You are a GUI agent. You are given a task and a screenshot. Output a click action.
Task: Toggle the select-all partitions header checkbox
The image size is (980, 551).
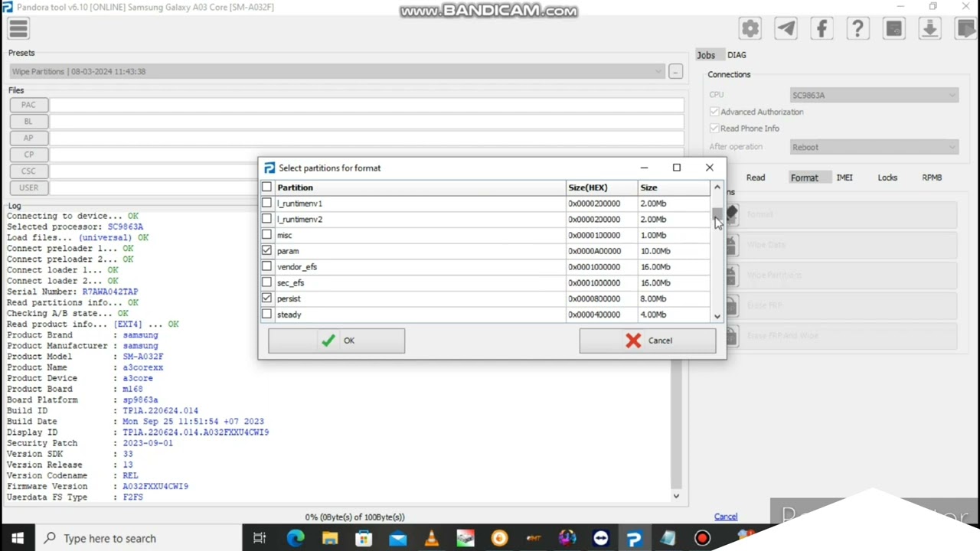point(266,187)
